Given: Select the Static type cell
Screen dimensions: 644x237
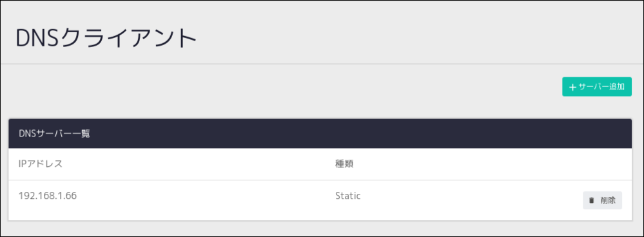Looking at the screenshot, I should coord(348,196).
